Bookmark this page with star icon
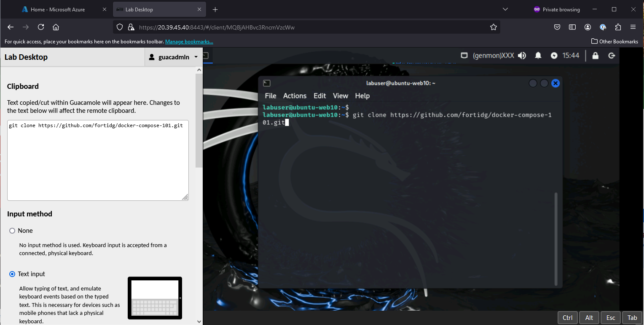The width and height of the screenshot is (644, 325). (x=494, y=27)
